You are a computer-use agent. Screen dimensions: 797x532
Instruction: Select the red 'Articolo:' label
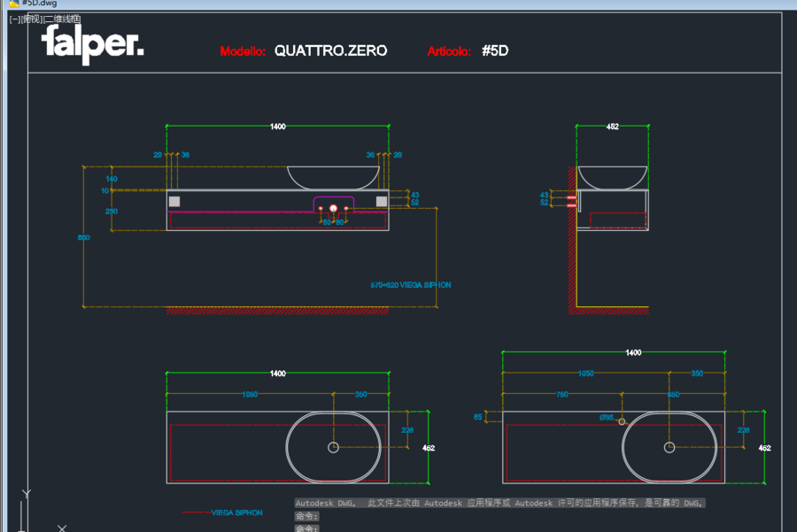coord(449,51)
